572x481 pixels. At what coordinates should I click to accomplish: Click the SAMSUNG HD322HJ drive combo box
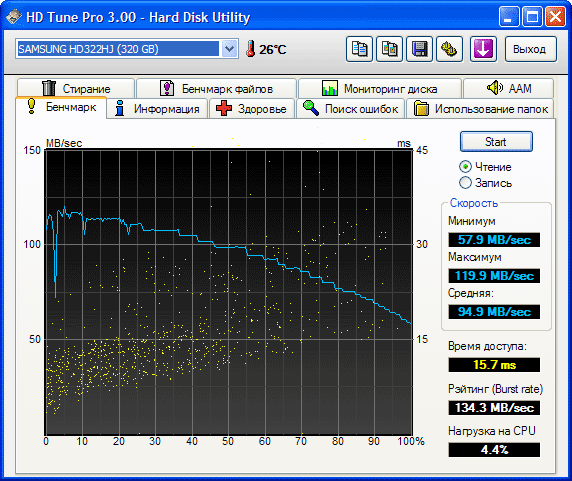[127, 49]
